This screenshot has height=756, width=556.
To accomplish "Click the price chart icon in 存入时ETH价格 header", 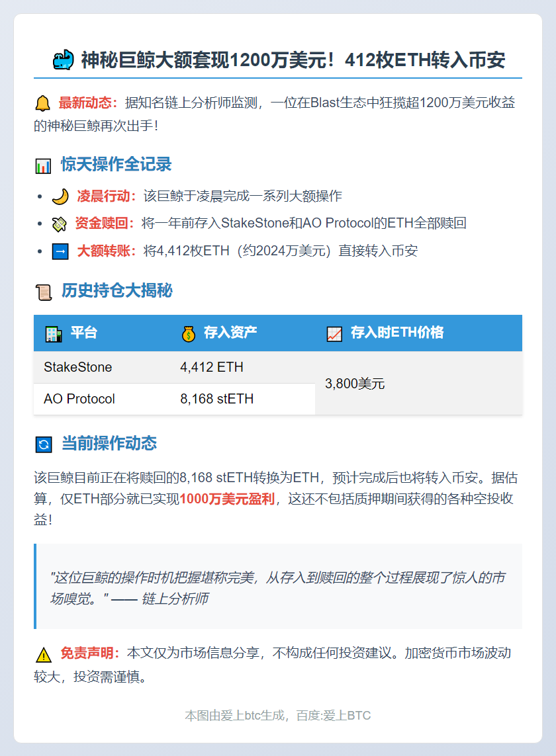I will [334, 333].
